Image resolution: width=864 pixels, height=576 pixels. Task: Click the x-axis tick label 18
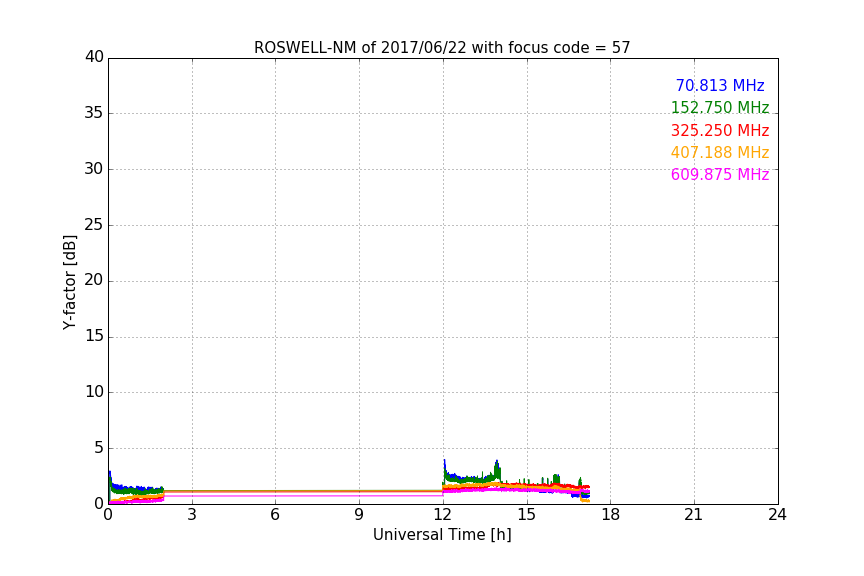click(611, 515)
